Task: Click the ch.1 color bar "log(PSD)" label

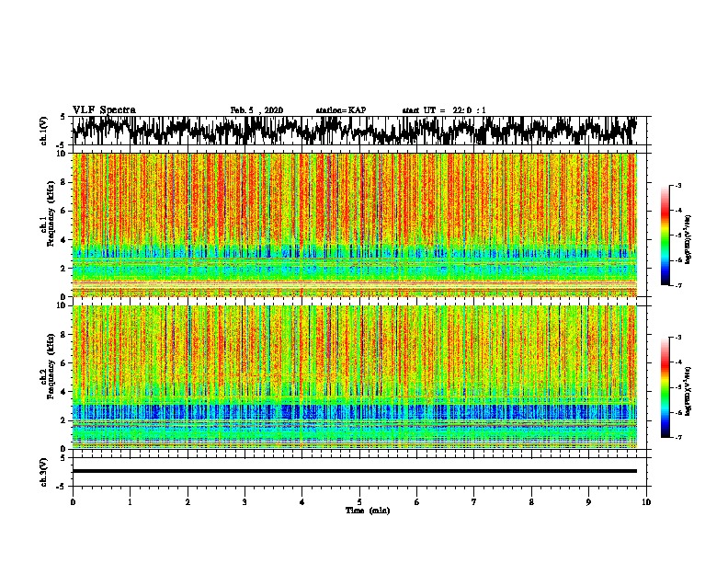Action: (688, 239)
